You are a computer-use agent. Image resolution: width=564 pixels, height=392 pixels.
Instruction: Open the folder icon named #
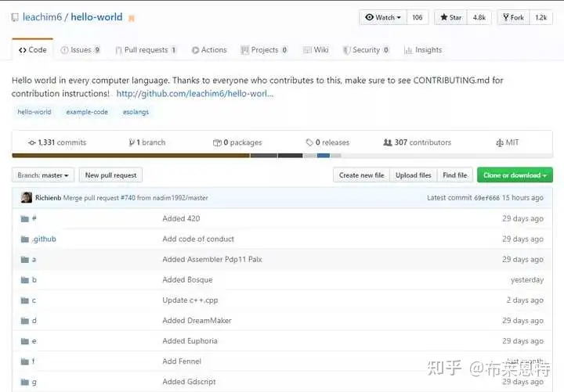(25, 219)
